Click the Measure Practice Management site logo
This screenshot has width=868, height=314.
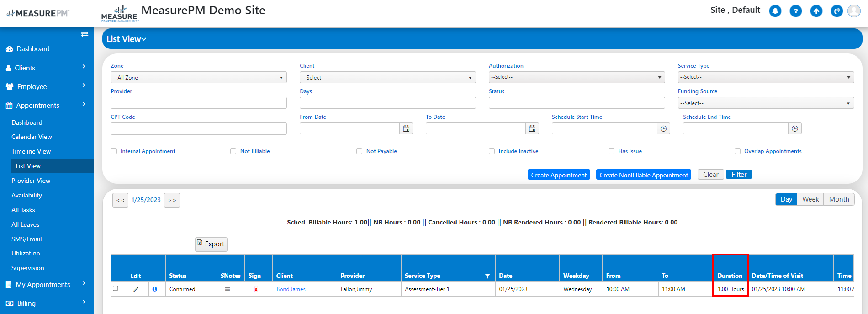pyautogui.click(x=119, y=14)
